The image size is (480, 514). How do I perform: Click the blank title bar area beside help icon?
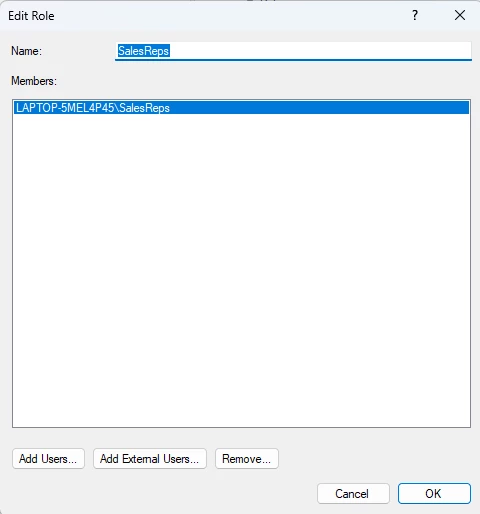click(233, 15)
